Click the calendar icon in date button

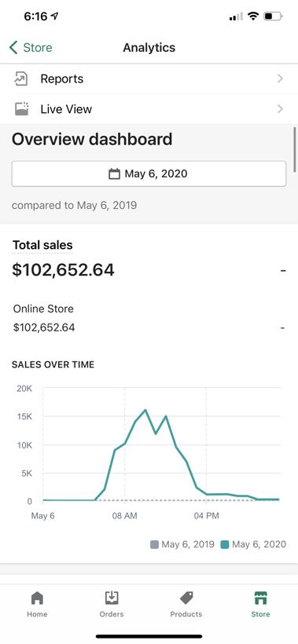(x=114, y=174)
